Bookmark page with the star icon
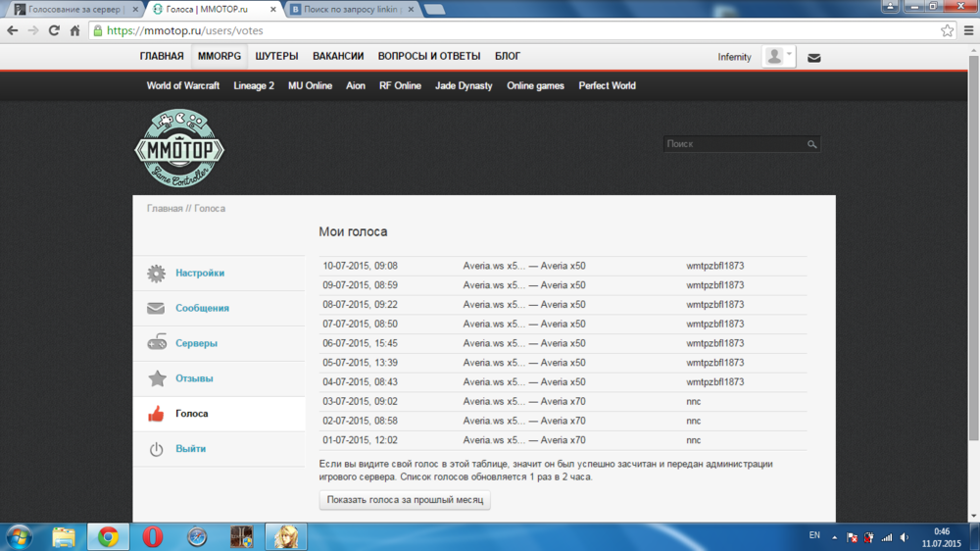This screenshot has height=551, width=980. (x=947, y=30)
